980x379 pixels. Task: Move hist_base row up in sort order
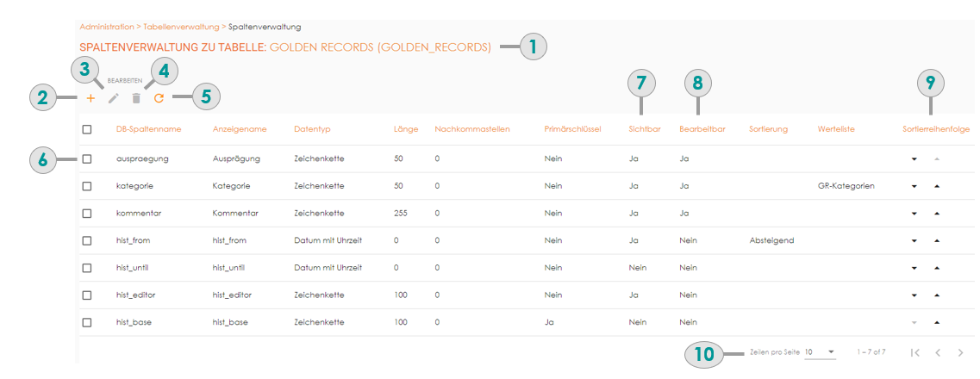click(x=936, y=323)
